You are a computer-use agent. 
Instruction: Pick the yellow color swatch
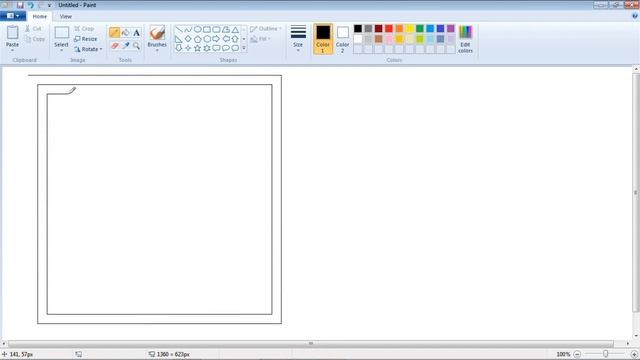(x=409, y=29)
